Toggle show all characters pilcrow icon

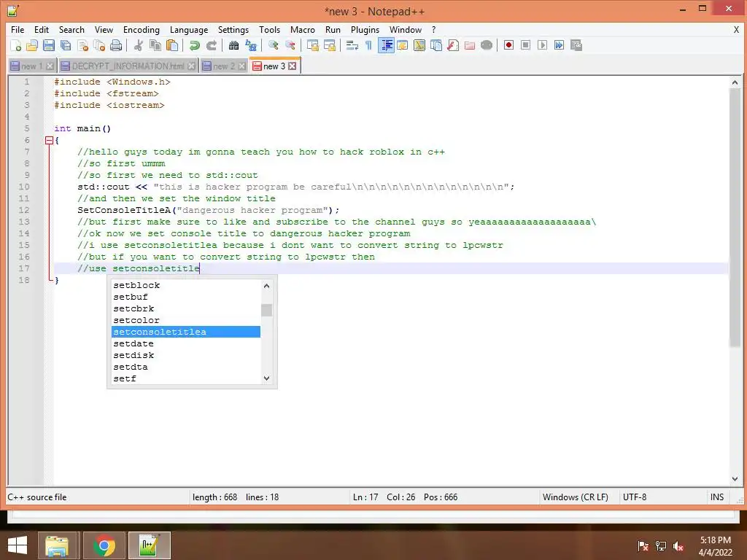coord(368,45)
